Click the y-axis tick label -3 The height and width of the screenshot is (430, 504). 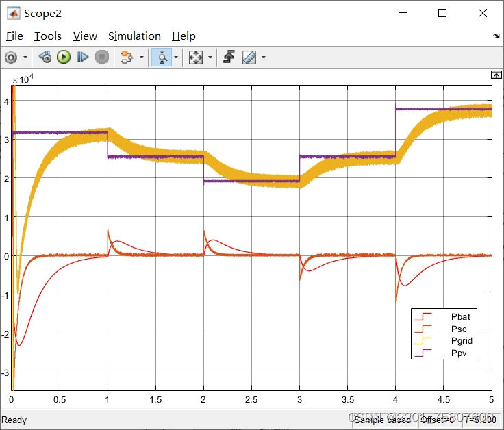click(x=5, y=372)
